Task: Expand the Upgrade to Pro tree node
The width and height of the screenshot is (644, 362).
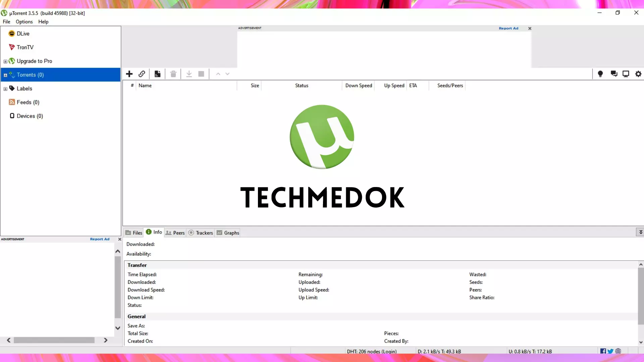Action: pyautogui.click(x=5, y=61)
